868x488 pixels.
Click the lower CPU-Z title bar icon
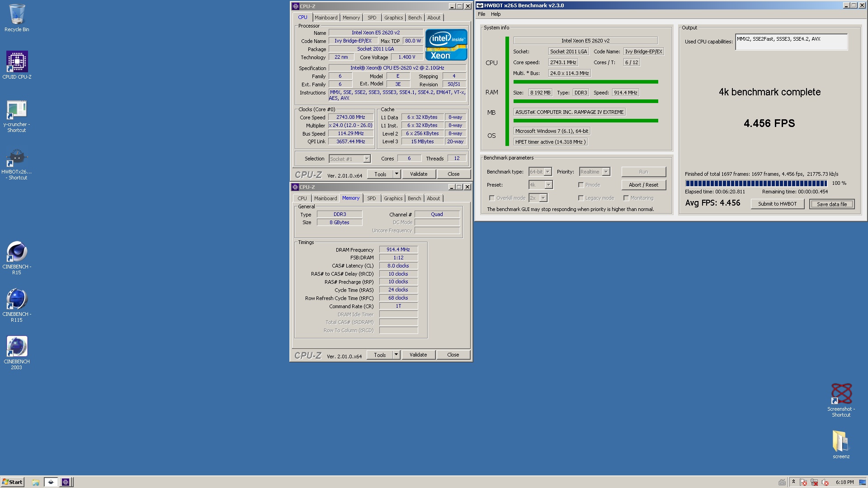tap(295, 187)
